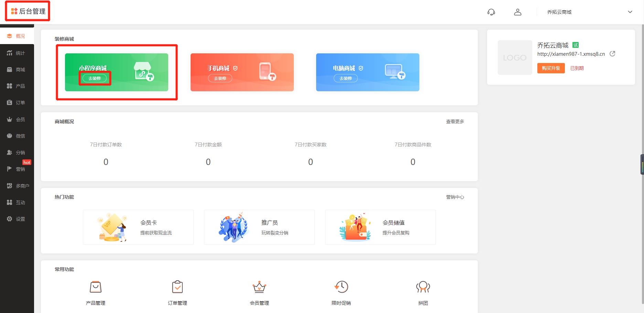Click the 产品管理 icon under 常用功能
Viewport: 644px width, 313px height.
95,287
